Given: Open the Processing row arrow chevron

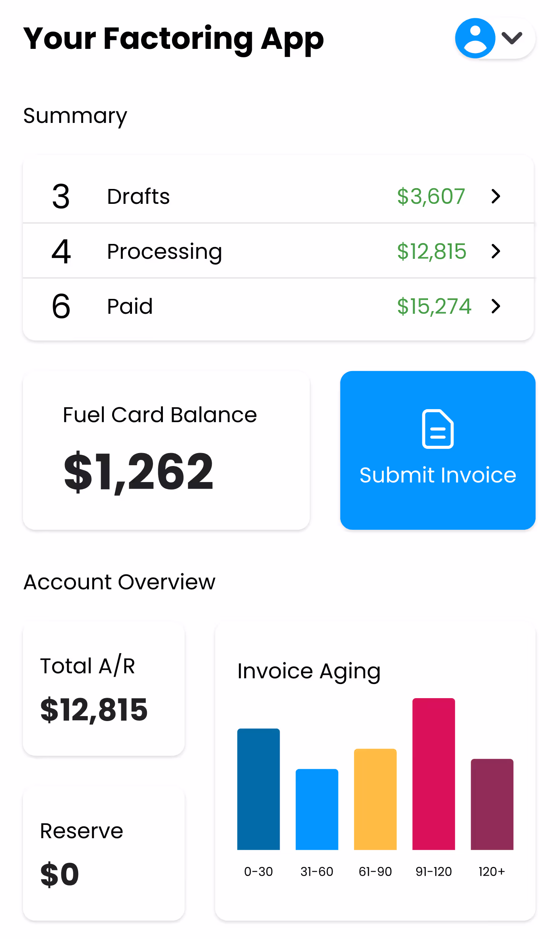Looking at the screenshot, I should coord(496,251).
